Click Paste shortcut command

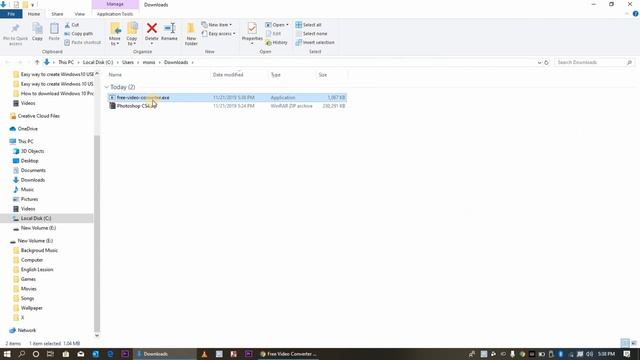[82, 42]
